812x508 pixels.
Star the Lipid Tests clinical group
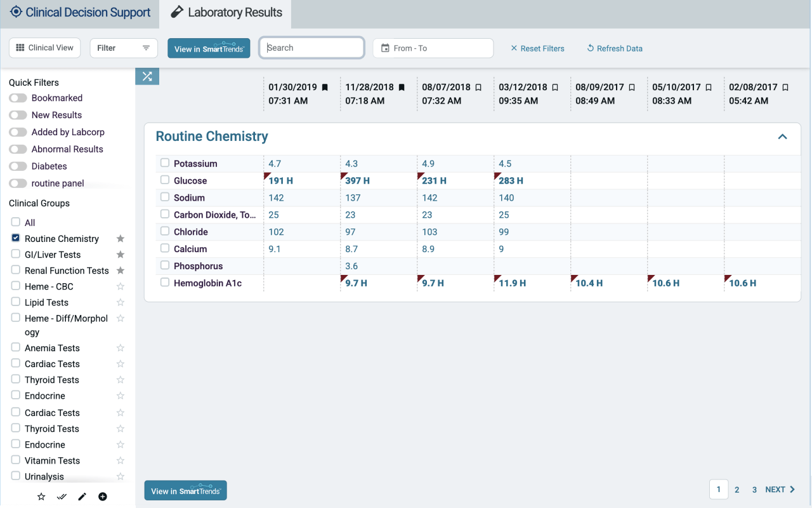(121, 303)
